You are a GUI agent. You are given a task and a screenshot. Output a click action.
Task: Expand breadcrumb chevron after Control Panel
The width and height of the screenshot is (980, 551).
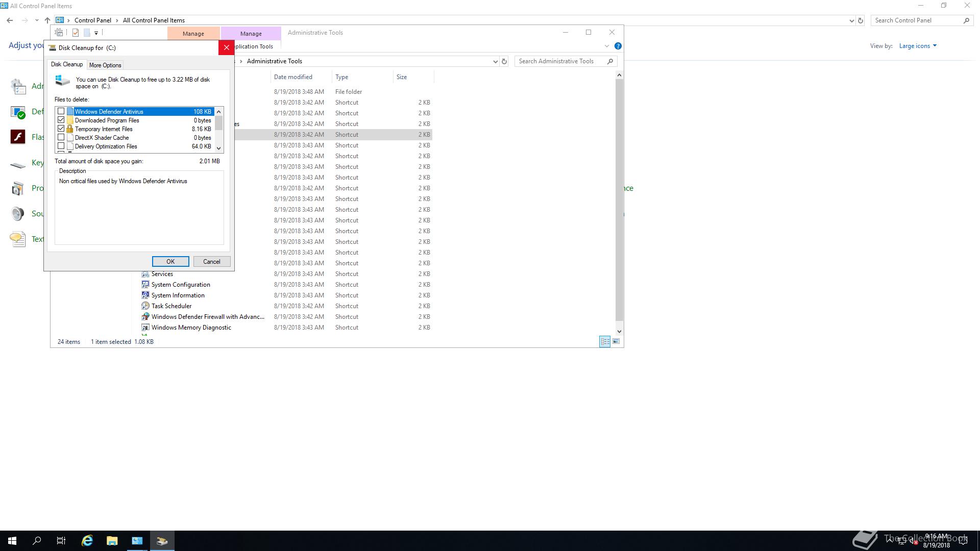117,20
